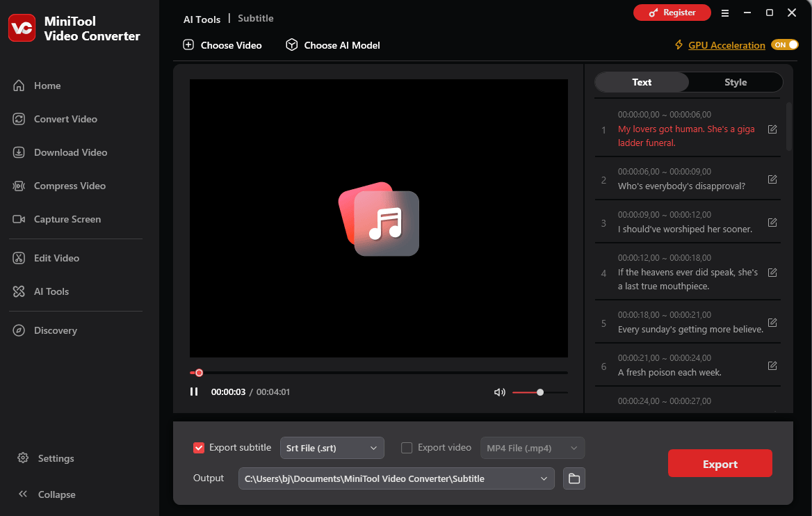Open MP4 File format dropdown
This screenshot has height=516, width=812.
(533, 448)
